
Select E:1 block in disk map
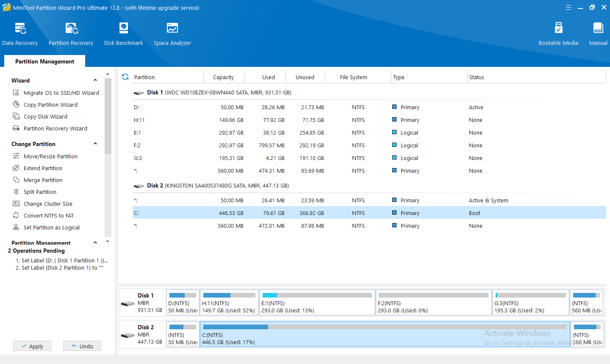coord(317,302)
